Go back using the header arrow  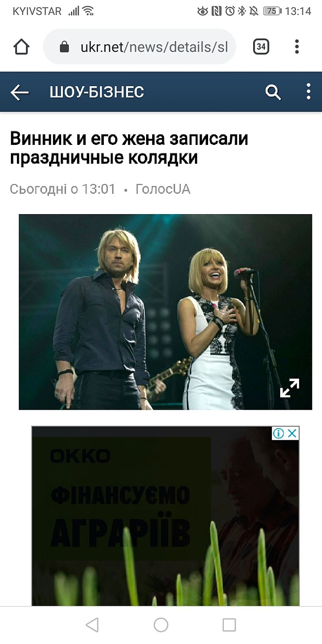pyautogui.click(x=20, y=92)
